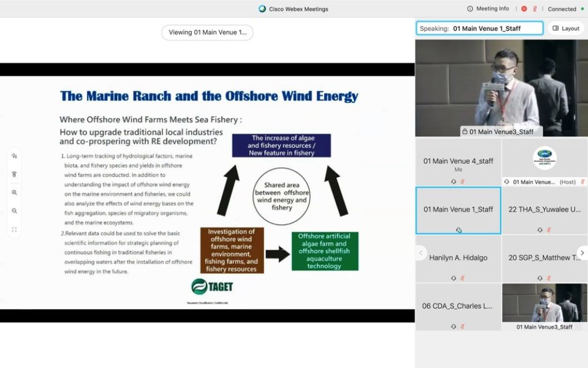
Task: Click the 01 Main Venue3_Staff label on the large video
Action: 502,131
